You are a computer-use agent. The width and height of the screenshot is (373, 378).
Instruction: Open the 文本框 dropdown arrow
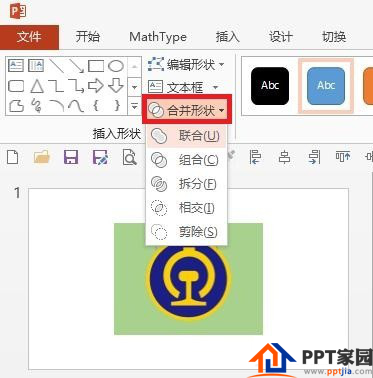[x=215, y=88]
